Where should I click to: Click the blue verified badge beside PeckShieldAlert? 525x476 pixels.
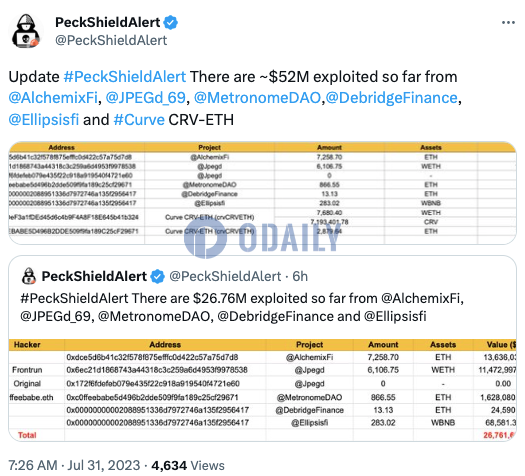tap(170, 23)
